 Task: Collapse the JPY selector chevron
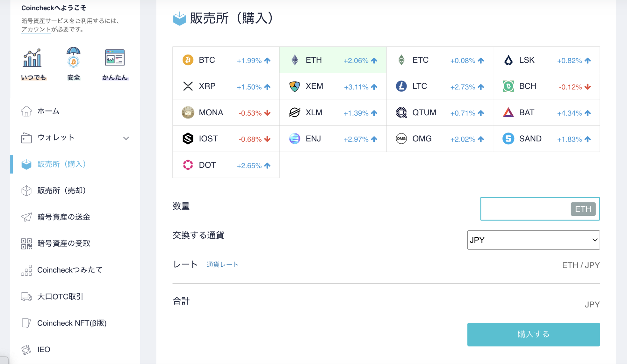click(594, 240)
